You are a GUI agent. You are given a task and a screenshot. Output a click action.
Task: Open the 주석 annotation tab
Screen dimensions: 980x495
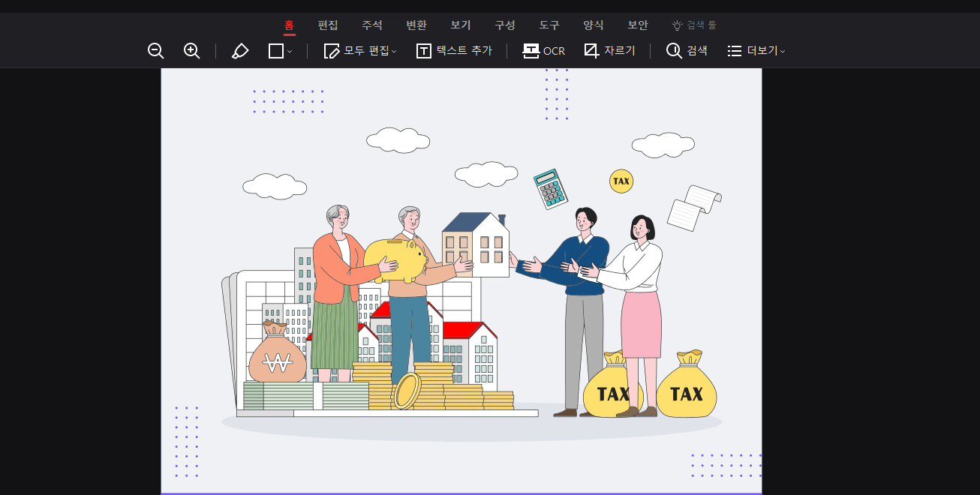(372, 25)
